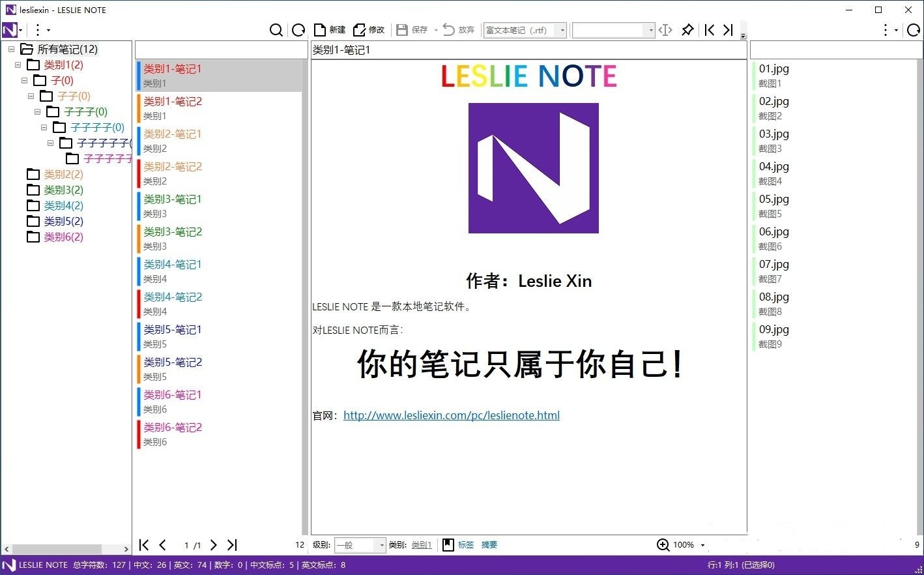Select the 类别6(2) folder
The image size is (924, 575).
[x=55, y=237]
